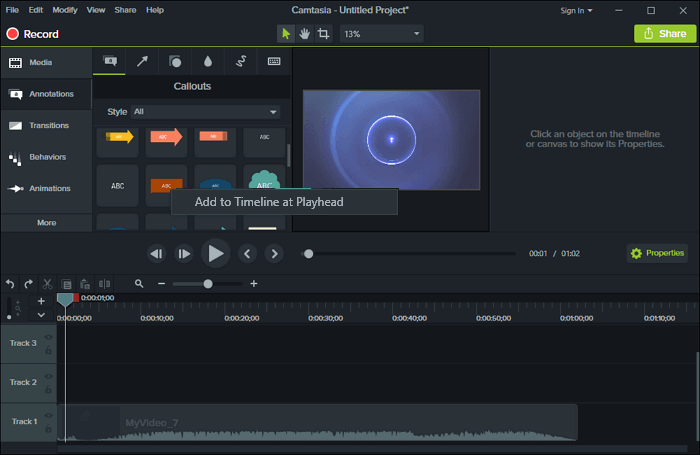Click the Undo icon

click(x=10, y=284)
